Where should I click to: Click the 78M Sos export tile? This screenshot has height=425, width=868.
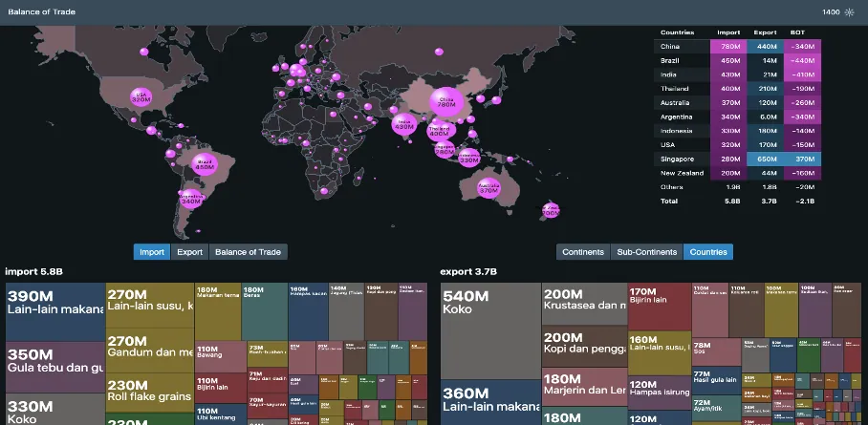[716, 352]
